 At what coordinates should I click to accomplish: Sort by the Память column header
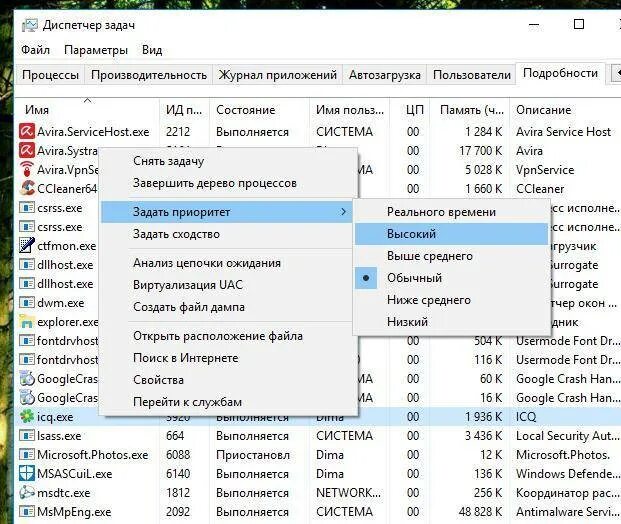pyautogui.click(x=469, y=110)
